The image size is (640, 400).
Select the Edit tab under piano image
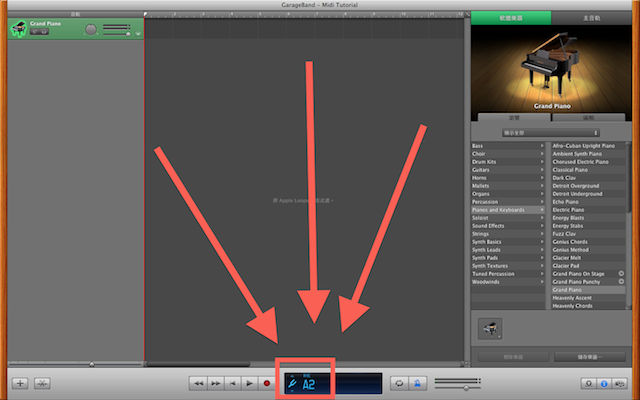click(x=588, y=118)
